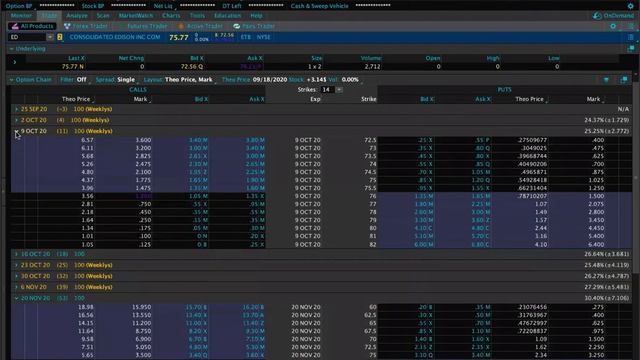
Task: Click the Net Liq account label
Action: point(163,6)
